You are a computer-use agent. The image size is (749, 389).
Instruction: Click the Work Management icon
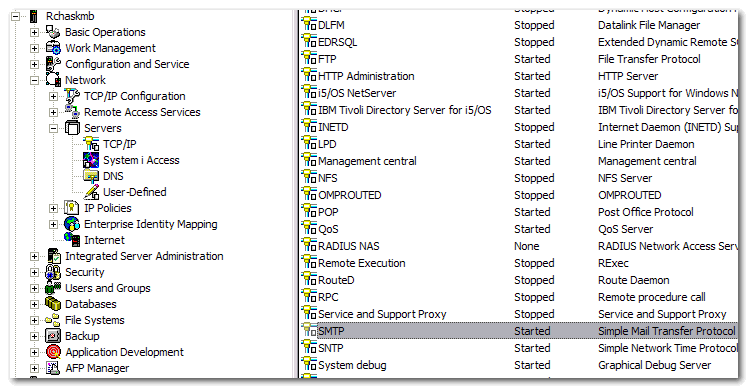[x=53, y=48]
